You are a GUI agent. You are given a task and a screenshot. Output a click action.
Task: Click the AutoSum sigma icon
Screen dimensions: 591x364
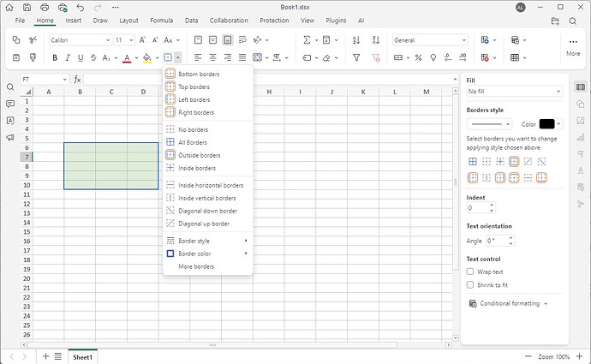[x=306, y=39]
